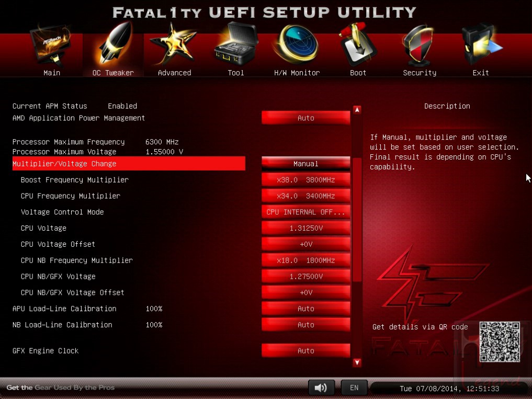Open Boost Frequency Multiplier x38.0 value
The height and width of the screenshot is (399, 532).
[x=305, y=180]
